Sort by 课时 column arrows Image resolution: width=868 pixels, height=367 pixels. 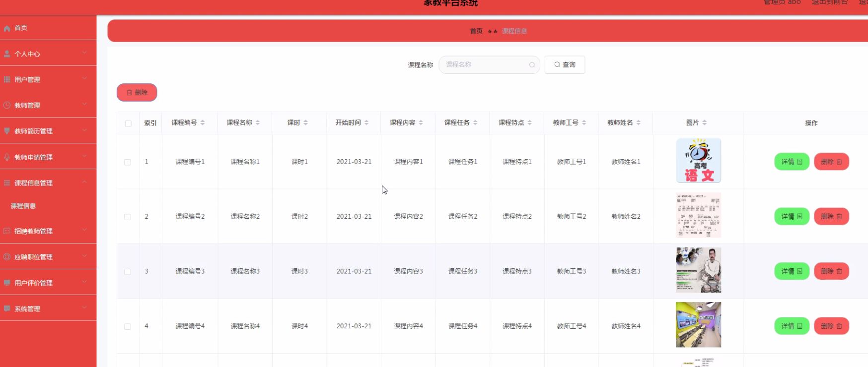[305, 122]
